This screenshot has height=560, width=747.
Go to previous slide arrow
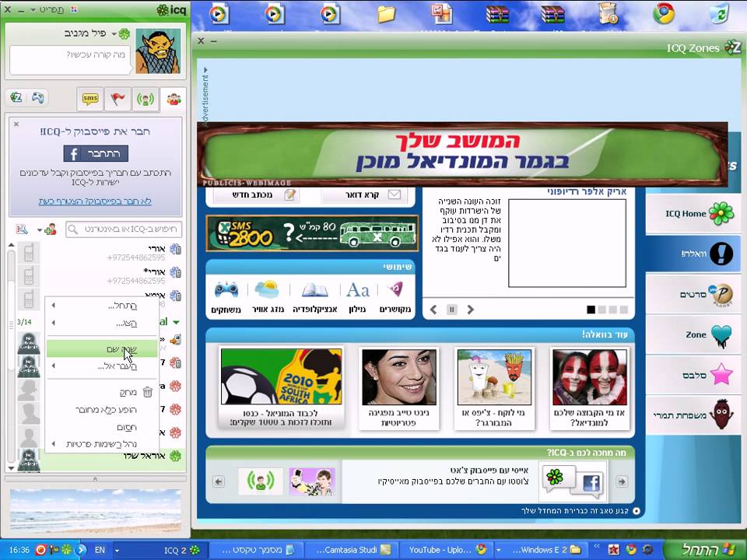click(433, 310)
